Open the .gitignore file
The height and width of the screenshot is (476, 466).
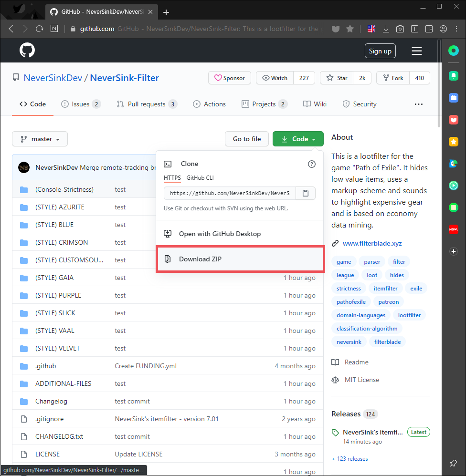49,419
